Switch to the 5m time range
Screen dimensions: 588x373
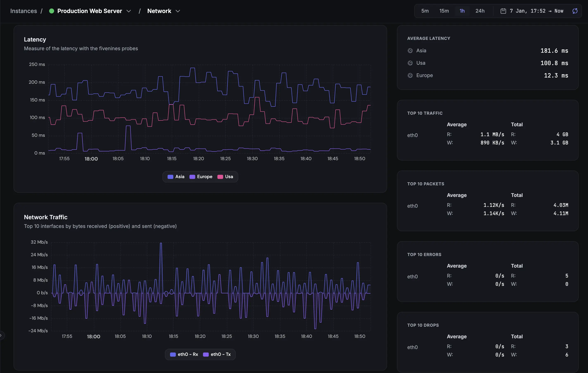pos(425,11)
